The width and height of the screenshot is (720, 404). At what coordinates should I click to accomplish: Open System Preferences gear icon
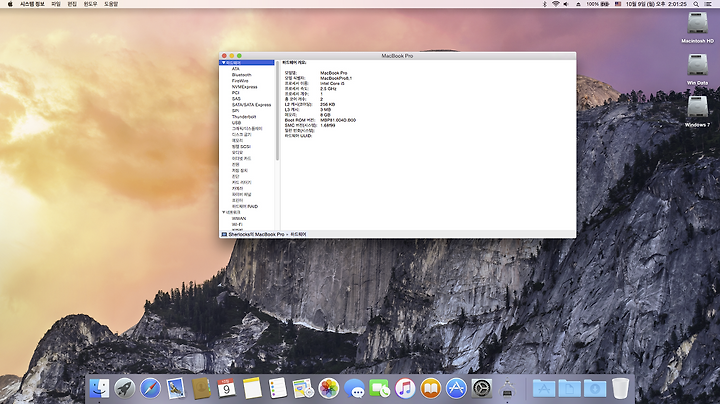(482, 388)
